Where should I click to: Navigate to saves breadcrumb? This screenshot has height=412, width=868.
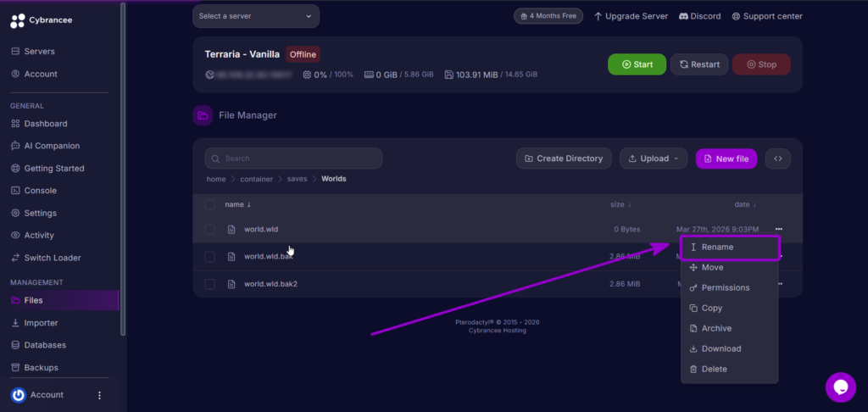click(298, 179)
